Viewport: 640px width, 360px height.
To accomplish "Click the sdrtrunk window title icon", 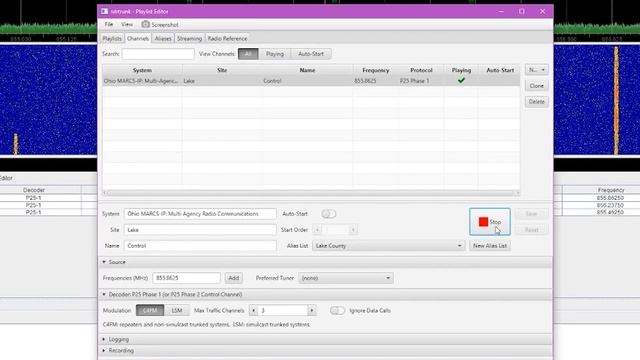I will click(104, 11).
